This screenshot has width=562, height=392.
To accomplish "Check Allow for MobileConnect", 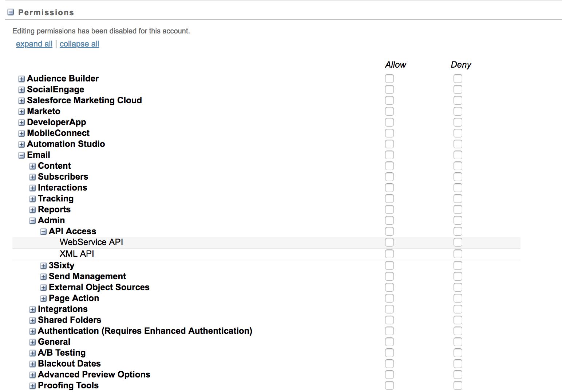I will tap(389, 133).
